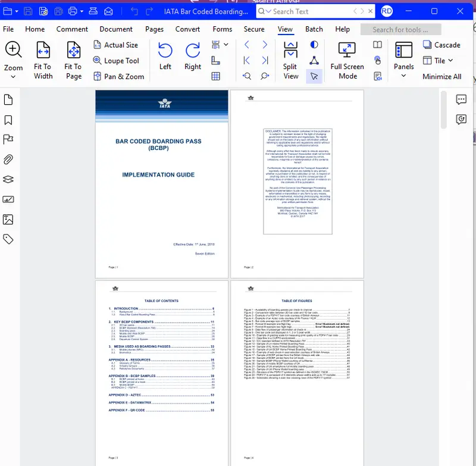The width and height of the screenshot is (476, 466).
Task: Expand the Zoom dropdown arrow
Action: pyautogui.click(x=13, y=77)
